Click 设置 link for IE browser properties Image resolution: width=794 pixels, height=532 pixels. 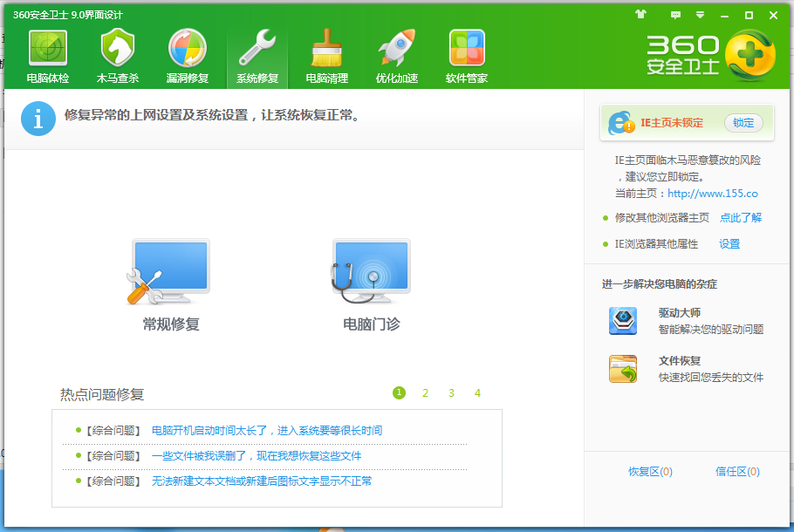(x=729, y=244)
